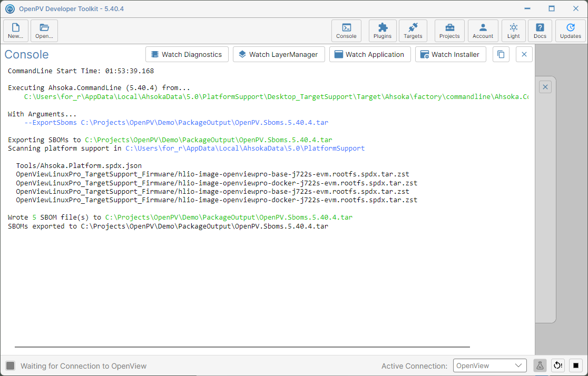This screenshot has width=588, height=376.
Task: Click the 'Tools/Ahsoka.Platform.spdx.json' line
Action: pos(79,165)
